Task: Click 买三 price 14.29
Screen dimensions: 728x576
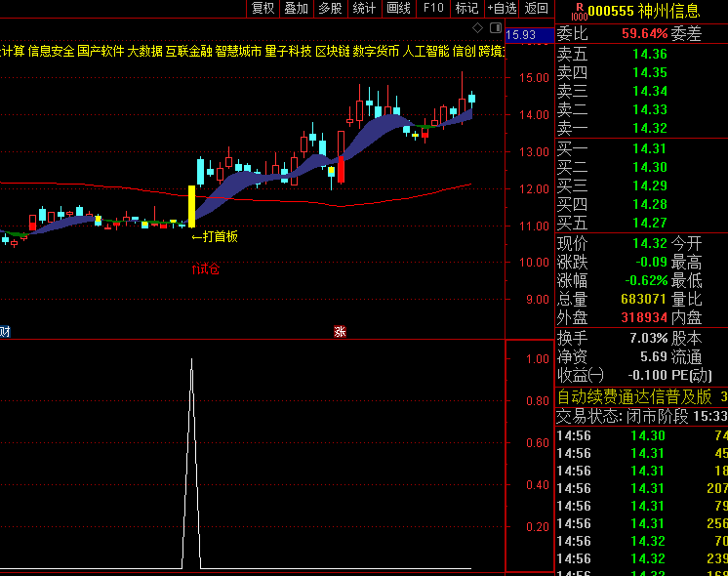Action: tap(650, 186)
